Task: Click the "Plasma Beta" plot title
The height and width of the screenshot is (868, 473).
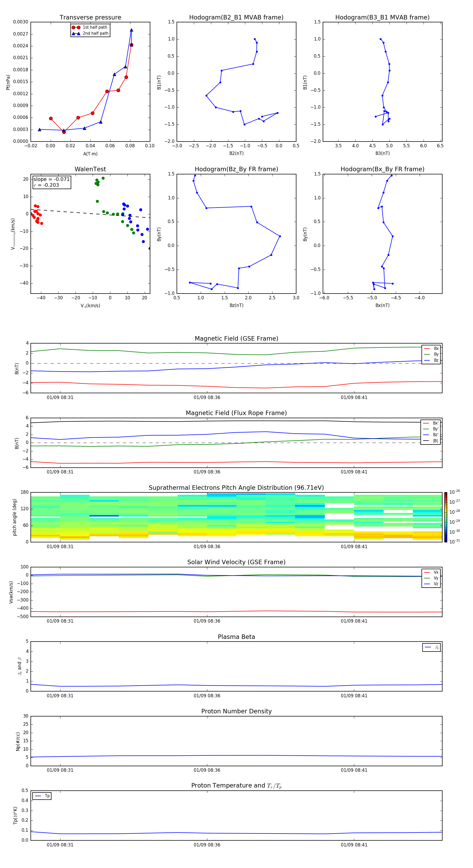Action: (236, 637)
